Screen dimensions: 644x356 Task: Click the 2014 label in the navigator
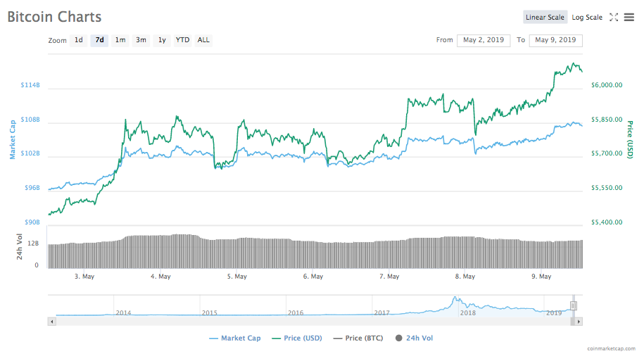point(123,313)
